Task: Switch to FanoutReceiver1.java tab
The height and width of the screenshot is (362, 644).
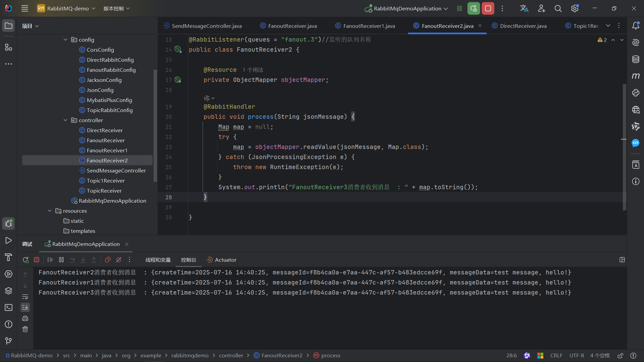Action: tap(365, 26)
